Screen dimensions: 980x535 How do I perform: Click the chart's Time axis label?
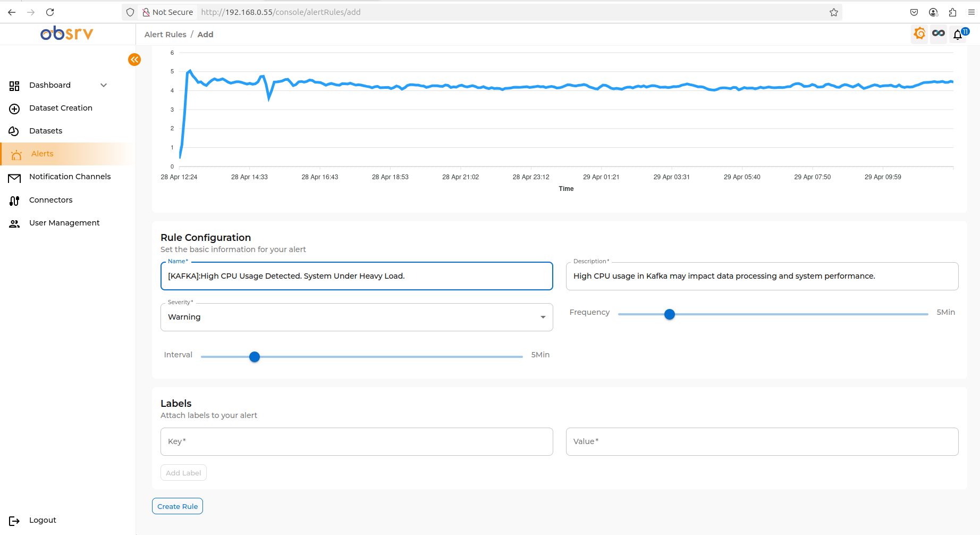(566, 189)
